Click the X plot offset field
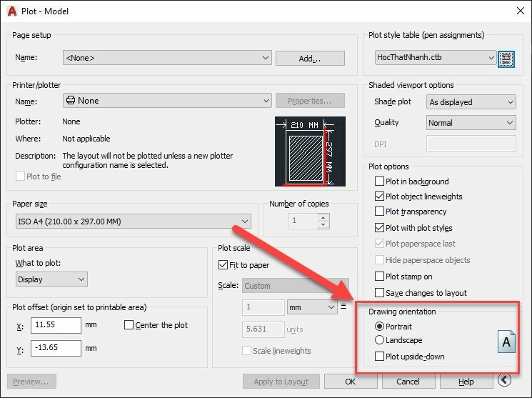 click(55, 326)
